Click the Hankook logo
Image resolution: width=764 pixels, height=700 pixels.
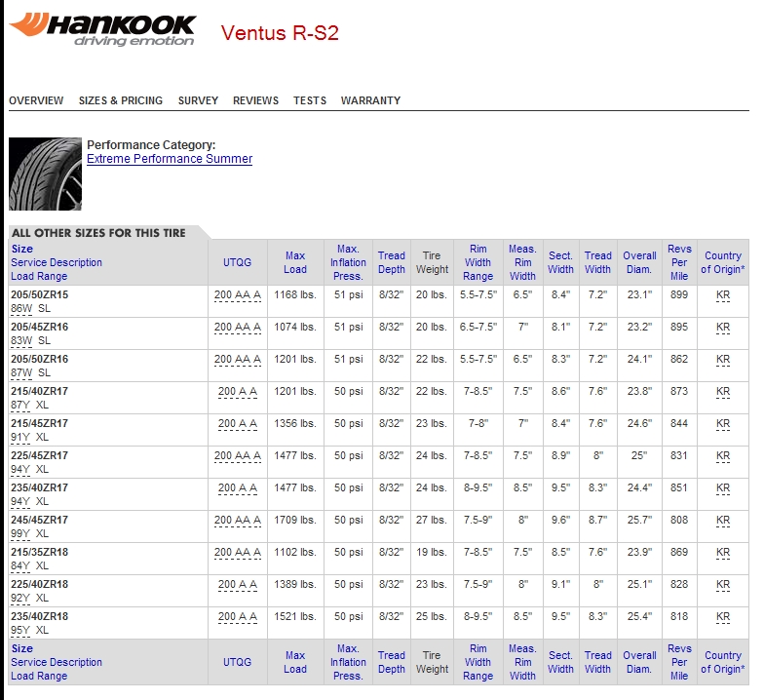click(x=102, y=30)
